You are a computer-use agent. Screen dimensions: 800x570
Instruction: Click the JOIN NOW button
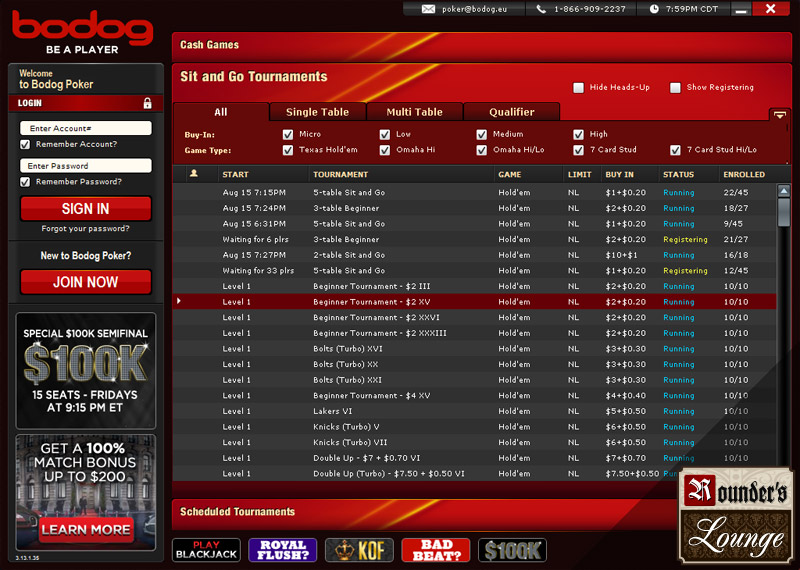[86, 282]
